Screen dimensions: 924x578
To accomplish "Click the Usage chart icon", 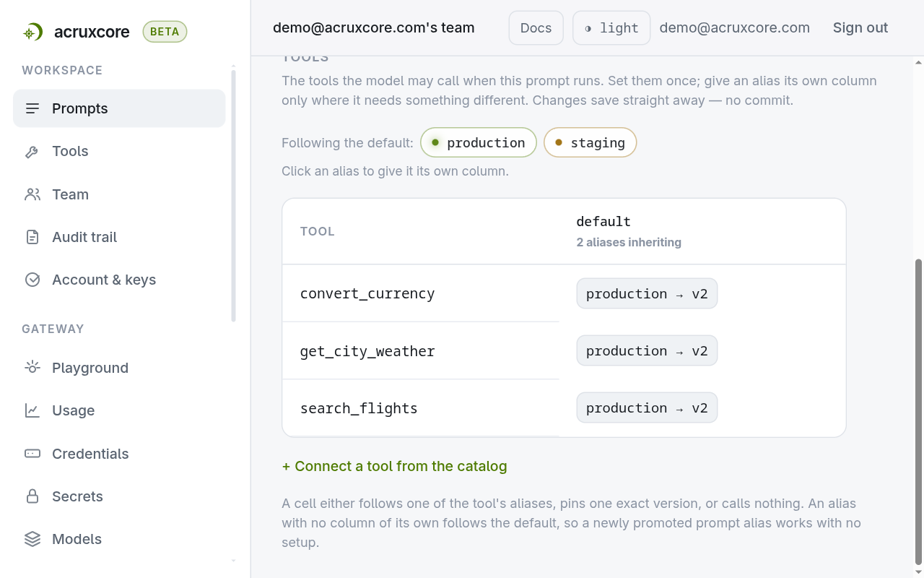I will coord(32,410).
